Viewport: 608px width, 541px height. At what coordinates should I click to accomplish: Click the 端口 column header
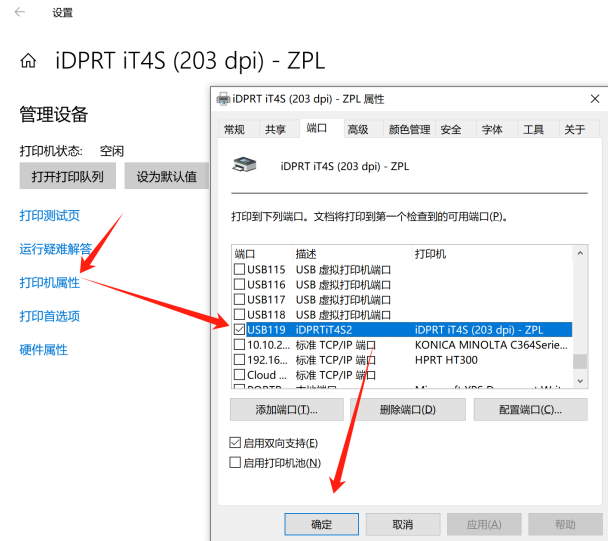click(x=244, y=254)
